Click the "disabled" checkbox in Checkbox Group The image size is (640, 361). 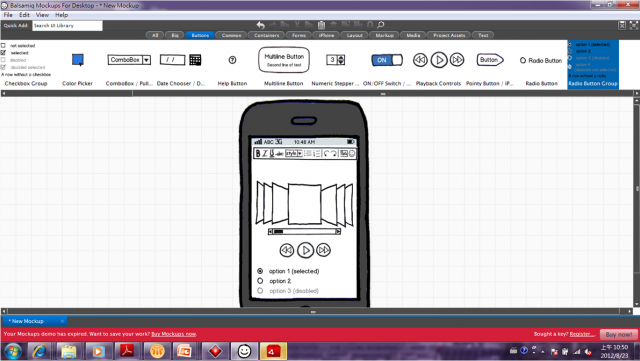(3, 60)
